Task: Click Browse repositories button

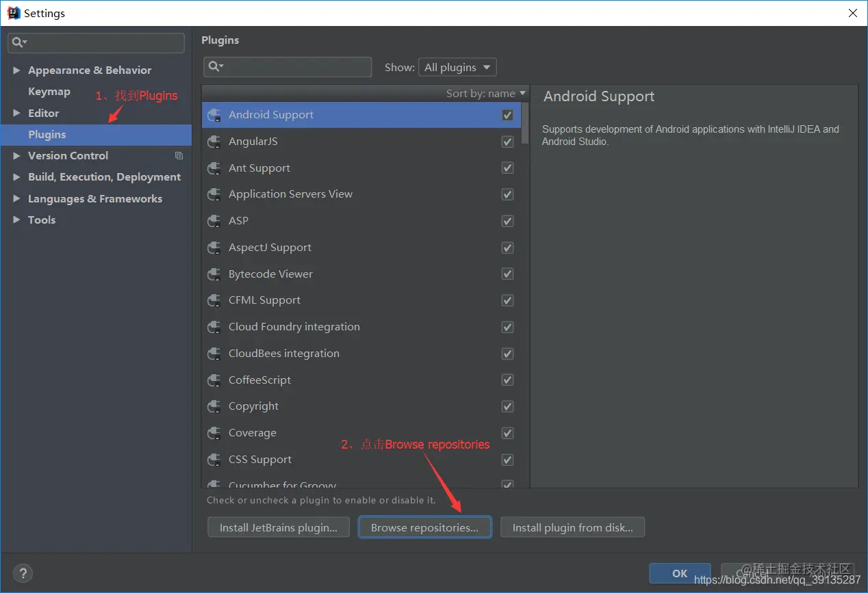Action: 424,527
